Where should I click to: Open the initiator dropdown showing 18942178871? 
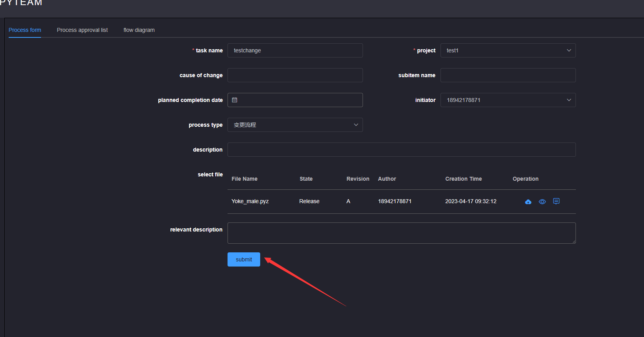coord(508,100)
